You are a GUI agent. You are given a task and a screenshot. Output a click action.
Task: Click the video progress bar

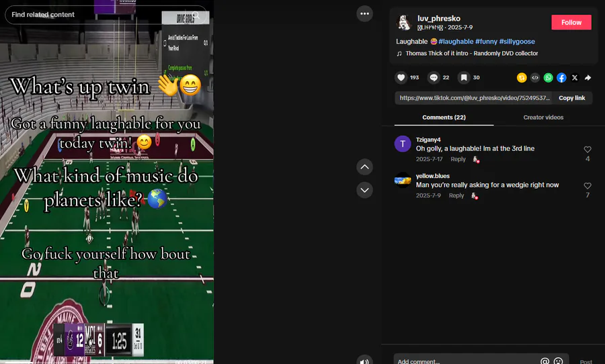107,363
